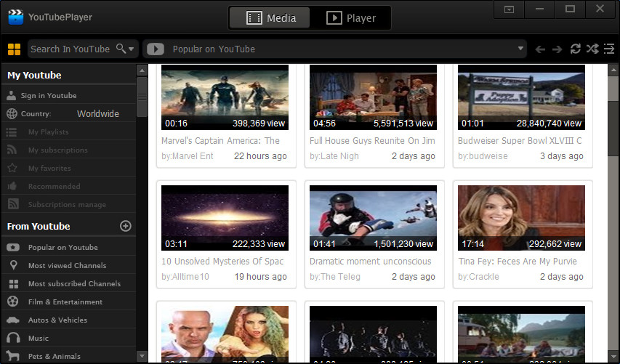Open the 10 Unsolved Mysteries thumbnail

[x=225, y=218]
